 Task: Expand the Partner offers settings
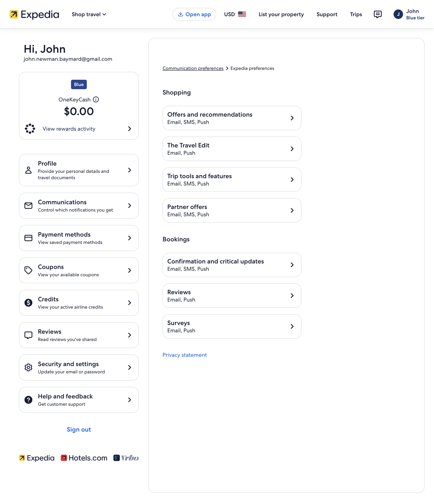[232, 210]
